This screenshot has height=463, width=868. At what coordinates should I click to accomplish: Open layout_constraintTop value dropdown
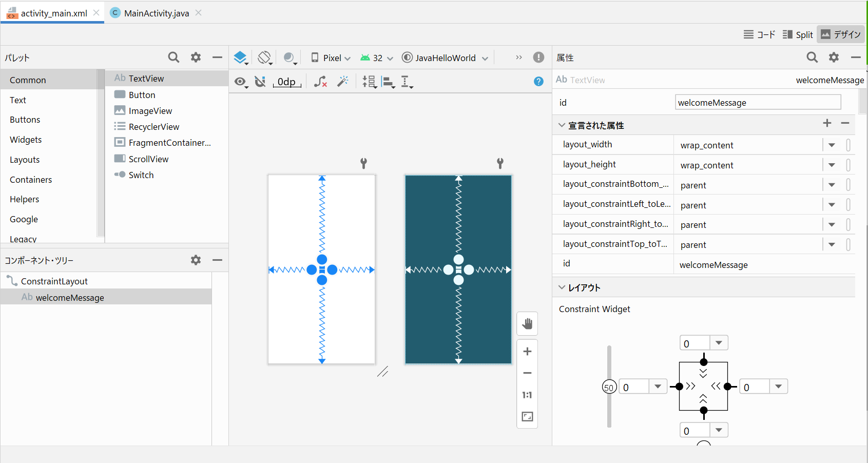(832, 245)
